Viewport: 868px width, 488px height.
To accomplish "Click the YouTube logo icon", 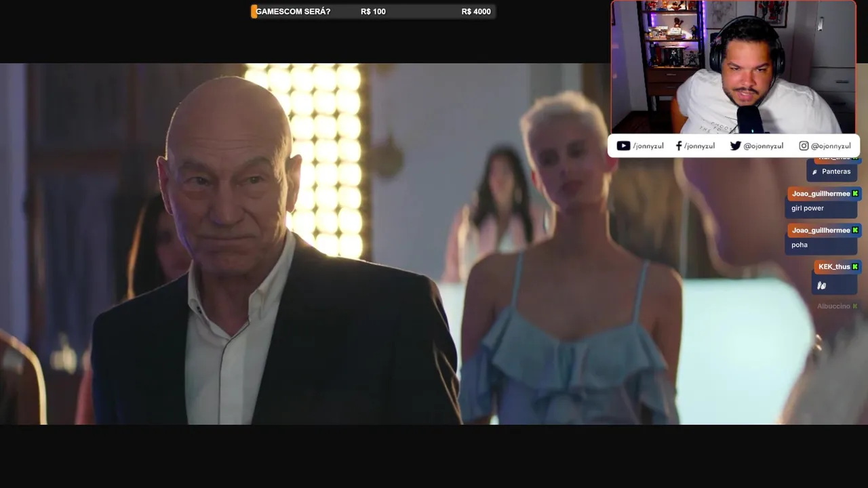I will [x=623, y=146].
